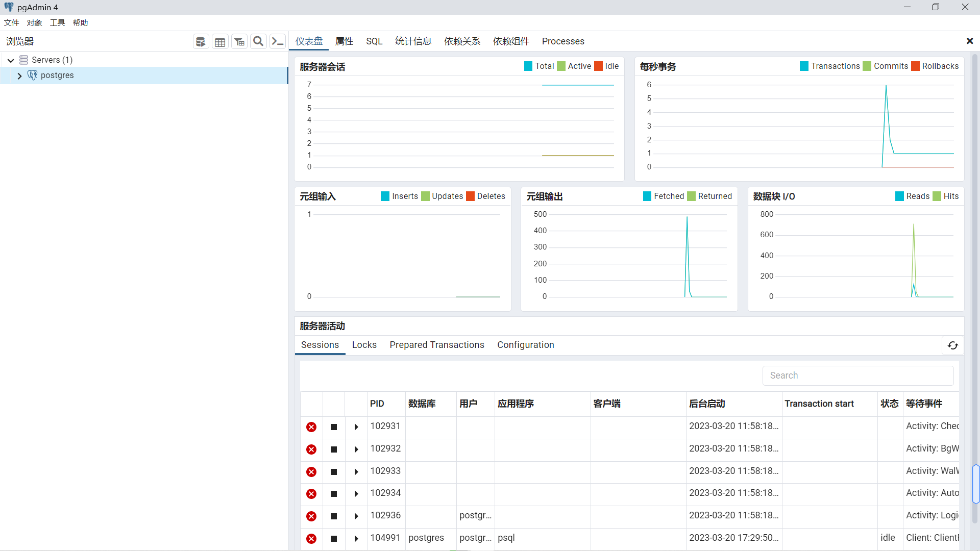
Task: Switch to the SQL tab
Action: coord(374,41)
